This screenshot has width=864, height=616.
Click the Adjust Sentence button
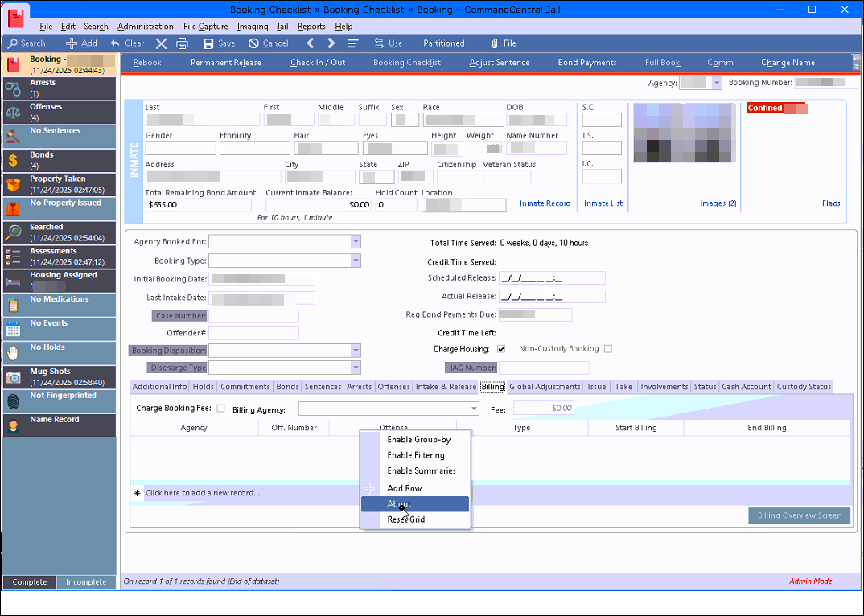[x=500, y=63]
